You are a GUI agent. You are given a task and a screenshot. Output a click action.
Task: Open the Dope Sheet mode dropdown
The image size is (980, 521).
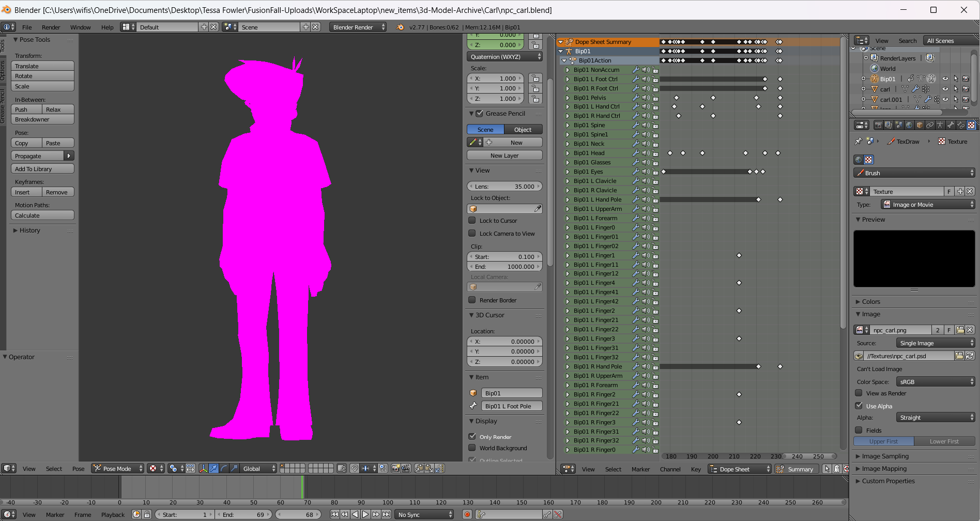coord(739,469)
